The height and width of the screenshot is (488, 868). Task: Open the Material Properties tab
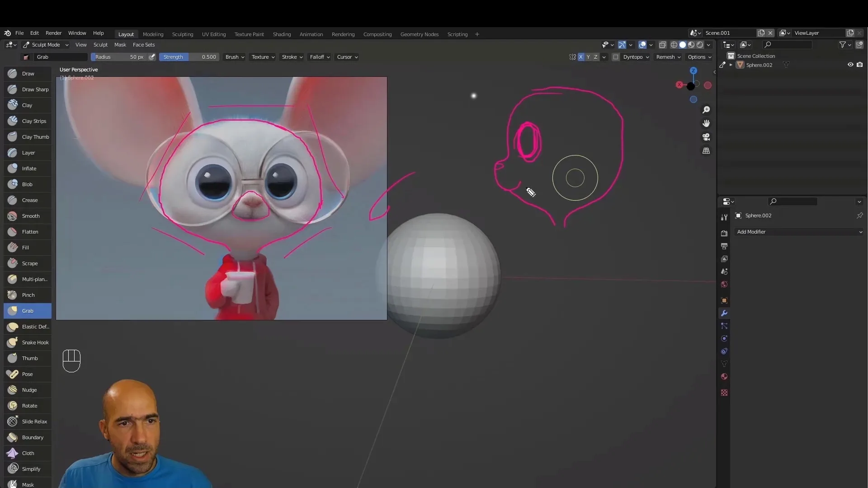(x=724, y=376)
